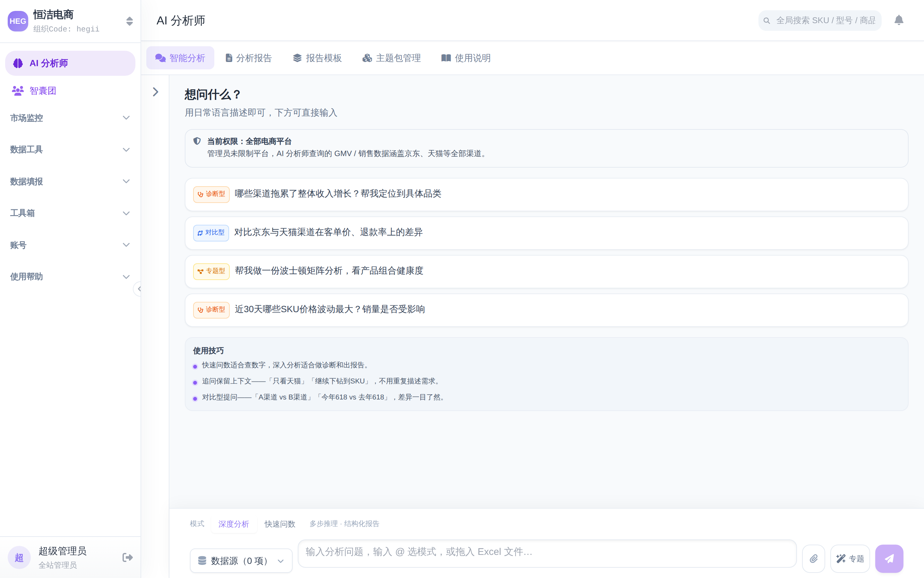Click the 专题型 tag icon
The image size is (924, 578).
pyautogui.click(x=201, y=271)
